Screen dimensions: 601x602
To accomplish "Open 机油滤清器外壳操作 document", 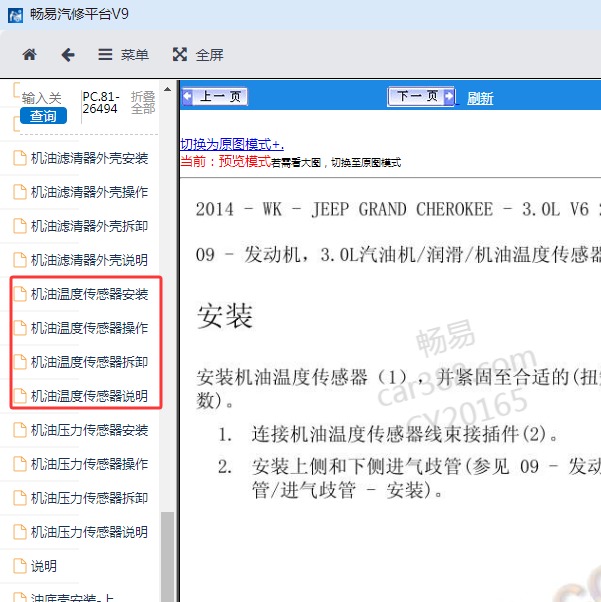I will [89, 192].
